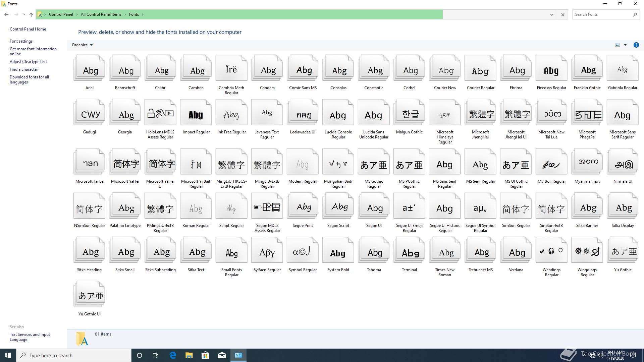Launch Microsoft Edge from the taskbar

173,355
